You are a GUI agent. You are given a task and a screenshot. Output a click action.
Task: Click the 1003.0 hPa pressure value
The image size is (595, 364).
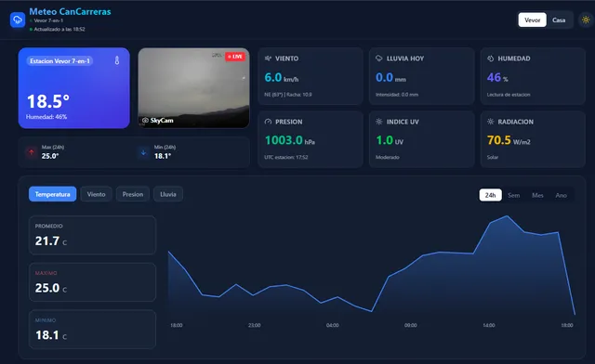pos(290,140)
